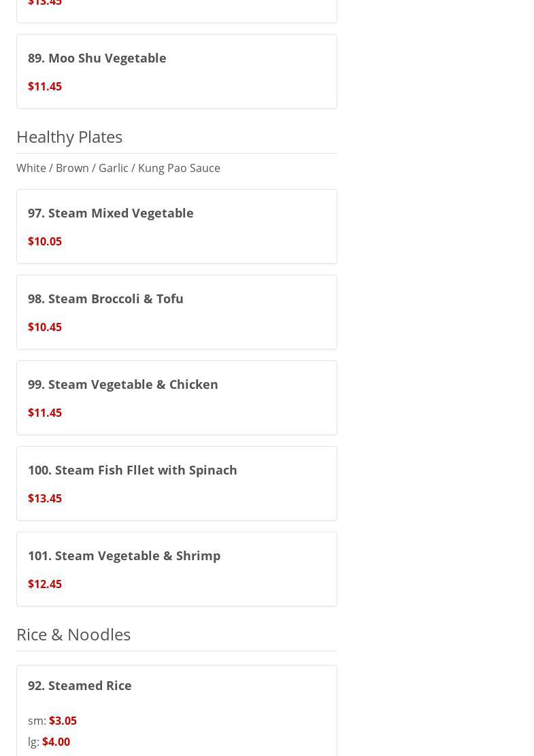534x756 pixels.
Task: Open 101. Steam Vegetable & Shrimp
Action: tap(124, 556)
